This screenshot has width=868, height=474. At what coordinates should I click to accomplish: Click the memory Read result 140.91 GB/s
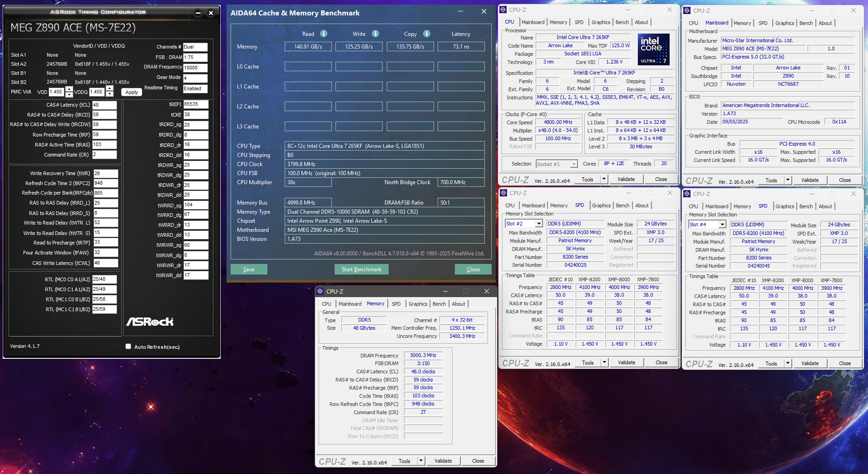[x=308, y=47]
